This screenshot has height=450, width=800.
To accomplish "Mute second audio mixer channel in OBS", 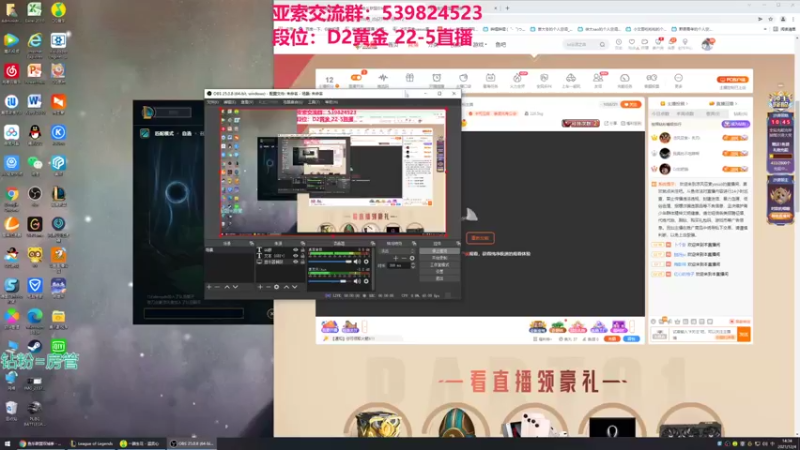I will tap(357, 281).
